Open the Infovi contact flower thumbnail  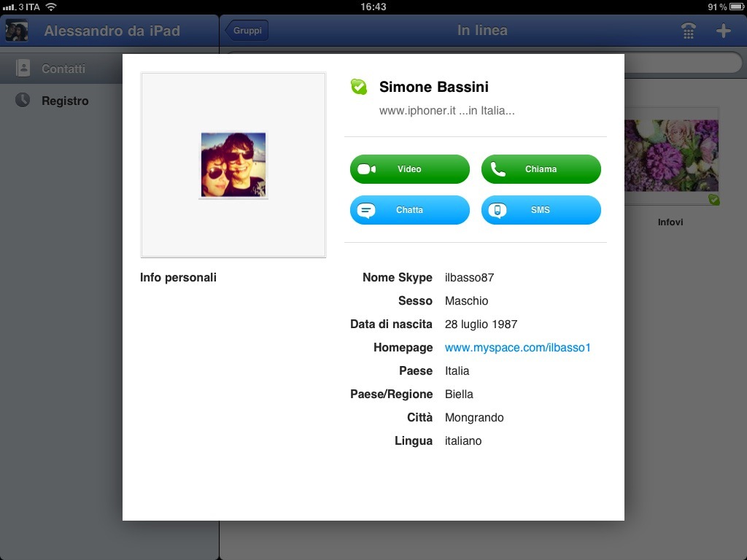[671, 155]
